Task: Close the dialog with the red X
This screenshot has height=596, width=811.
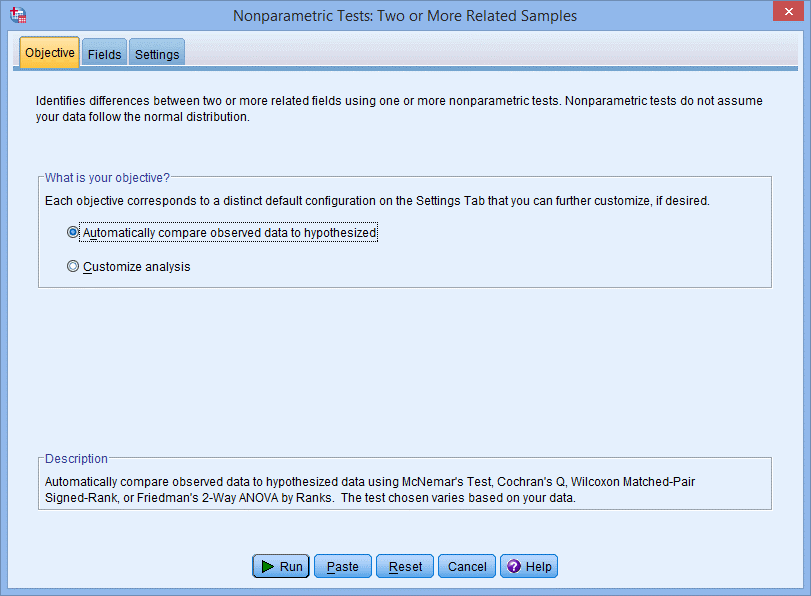Action: click(788, 11)
